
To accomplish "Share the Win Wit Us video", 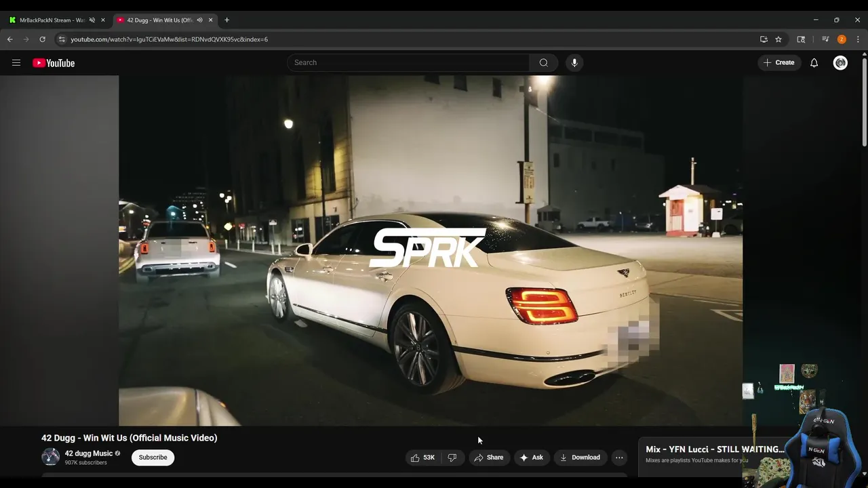I will click(488, 457).
